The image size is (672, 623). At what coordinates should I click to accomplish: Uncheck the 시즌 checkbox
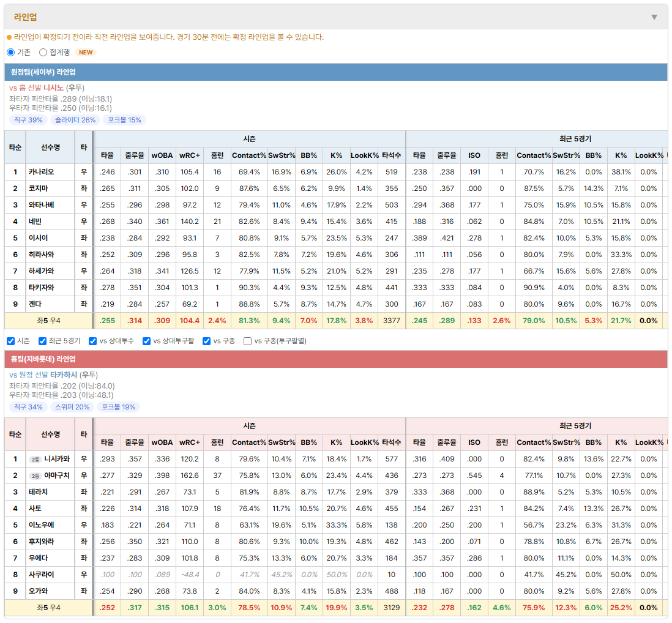(x=11, y=341)
